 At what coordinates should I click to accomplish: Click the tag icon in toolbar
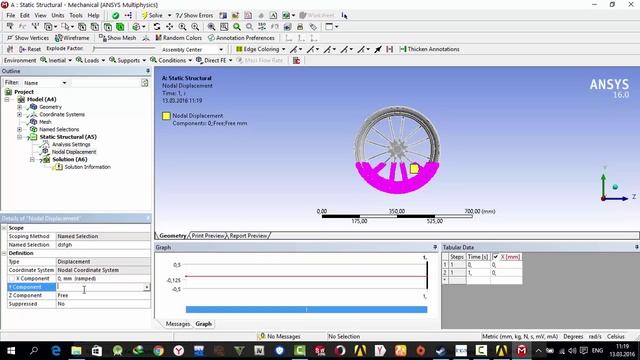coord(313,27)
